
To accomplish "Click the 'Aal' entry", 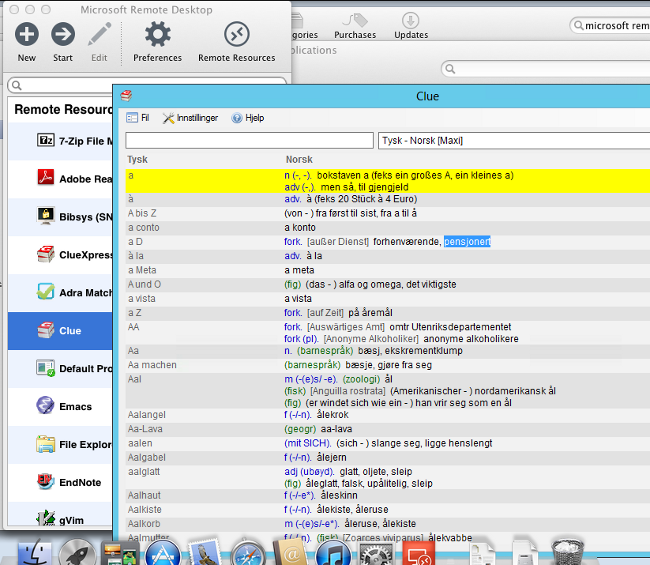I will point(134,379).
